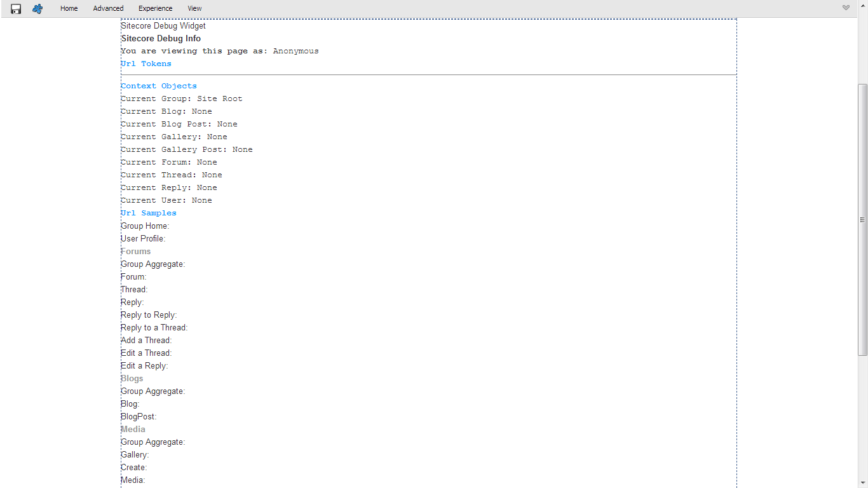Image resolution: width=868 pixels, height=488 pixels.
Task: Click the 'Forum:' label
Action: pyautogui.click(x=133, y=277)
